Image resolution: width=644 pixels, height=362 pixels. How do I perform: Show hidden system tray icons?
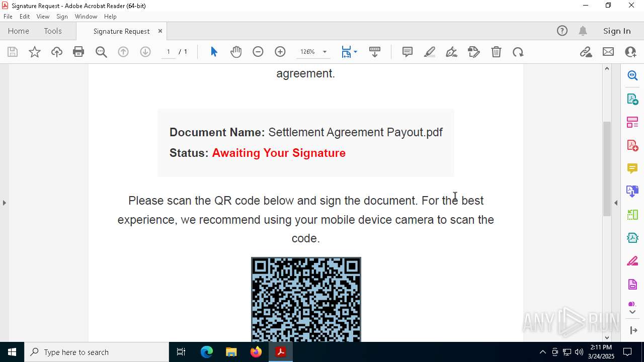coord(542,352)
